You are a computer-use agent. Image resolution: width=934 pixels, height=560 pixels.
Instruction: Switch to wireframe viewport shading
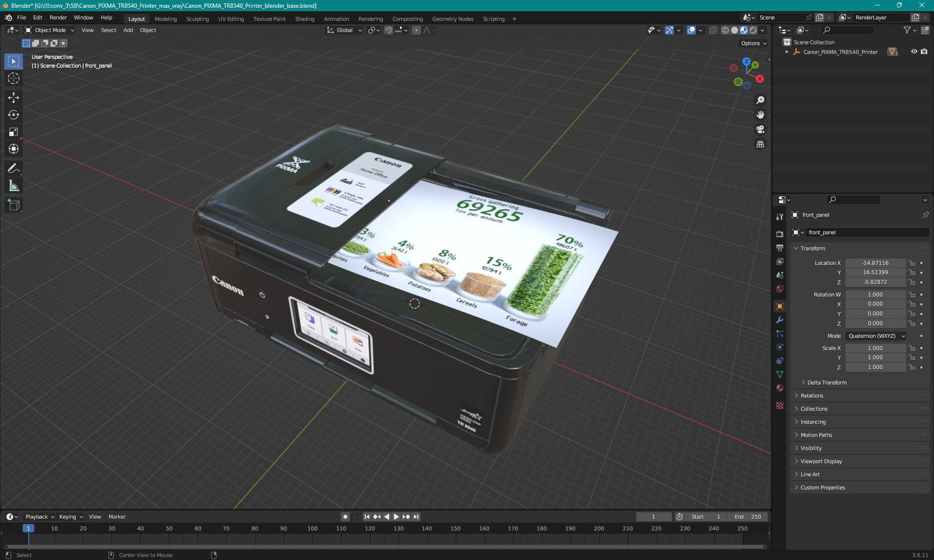click(725, 30)
